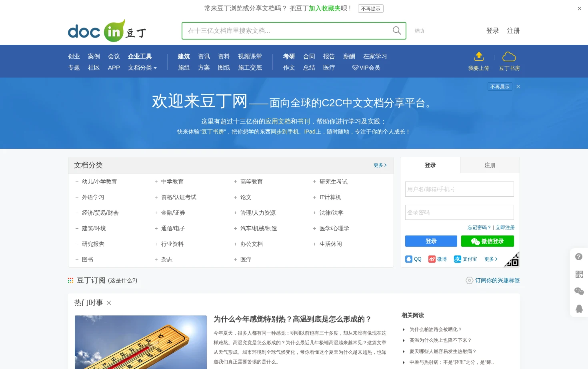
Task: Close the top bookmark reminder bar
Action: click(579, 8)
